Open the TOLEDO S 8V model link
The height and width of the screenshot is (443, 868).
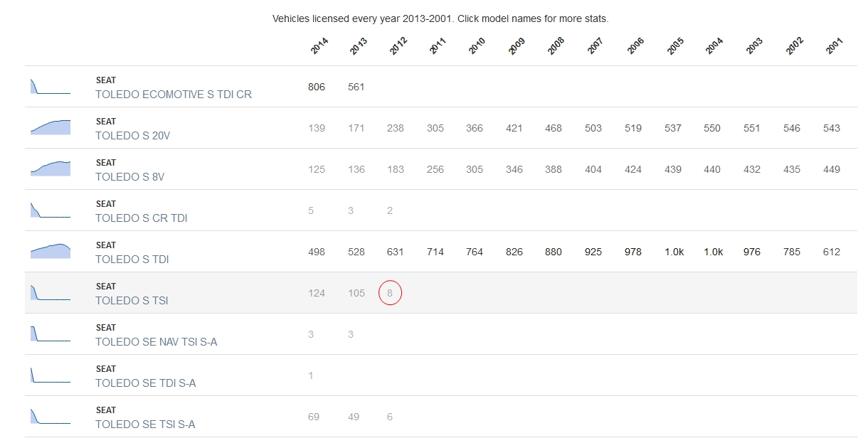pyautogui.click(x=129, y=177)
